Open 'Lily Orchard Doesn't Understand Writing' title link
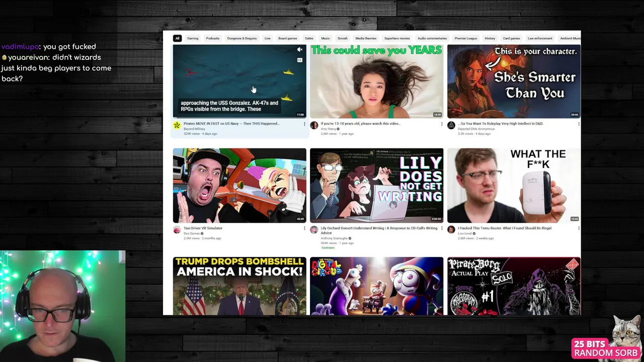 (379, 230)
